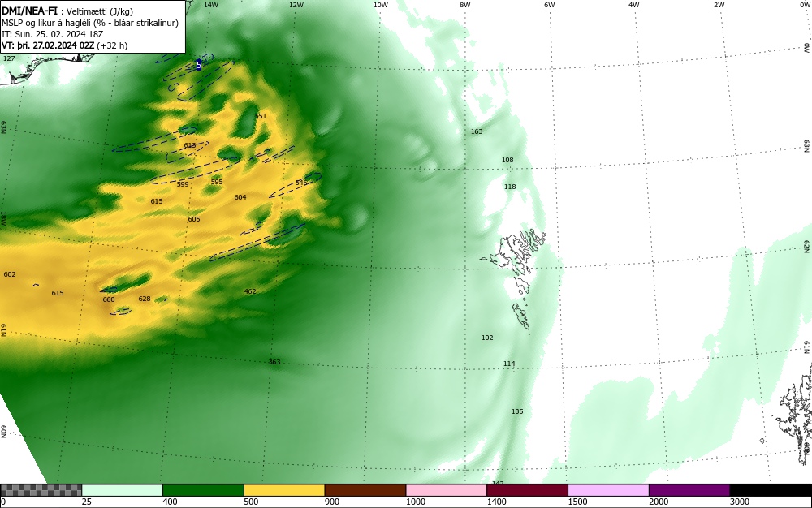
Task: Select the black legend swatch above 3000
Action: point(771,490)
